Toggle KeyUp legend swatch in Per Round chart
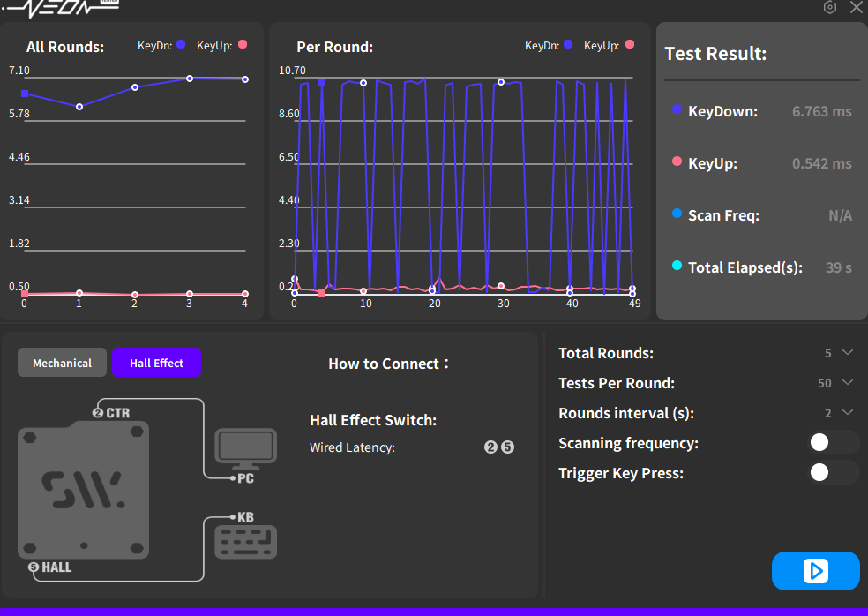The height and width of the screenshot is (616, 868). [x=630, y=44]
